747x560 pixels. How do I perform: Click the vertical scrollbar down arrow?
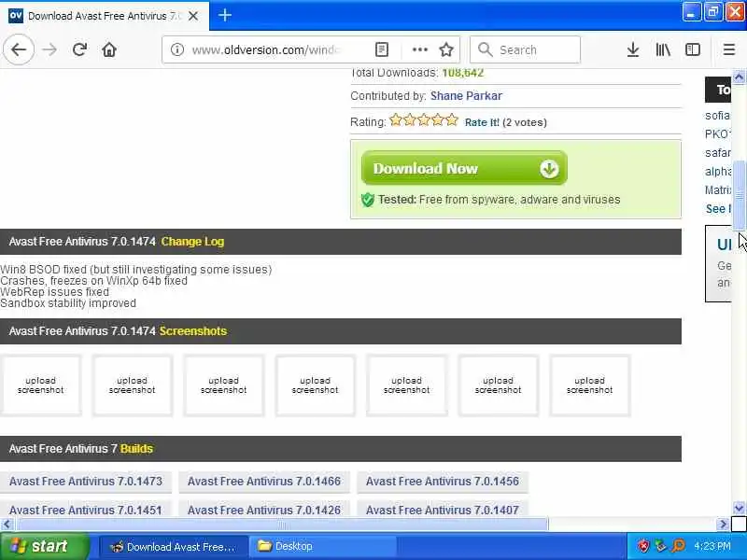point(739,509)
